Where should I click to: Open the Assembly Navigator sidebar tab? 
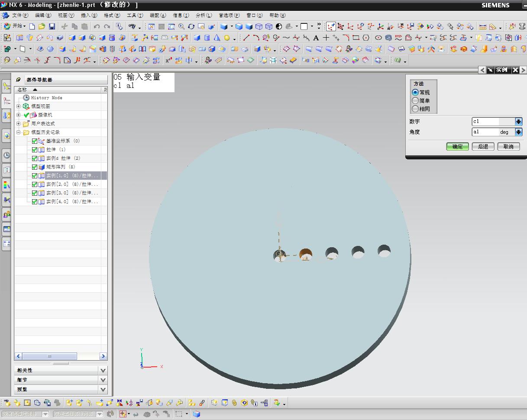[x=6, y=86]
